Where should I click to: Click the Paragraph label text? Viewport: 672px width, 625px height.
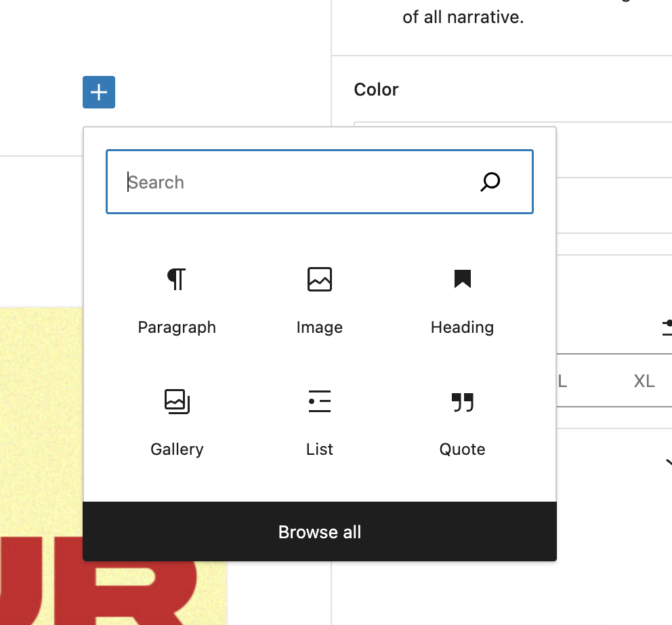point(177,327)
